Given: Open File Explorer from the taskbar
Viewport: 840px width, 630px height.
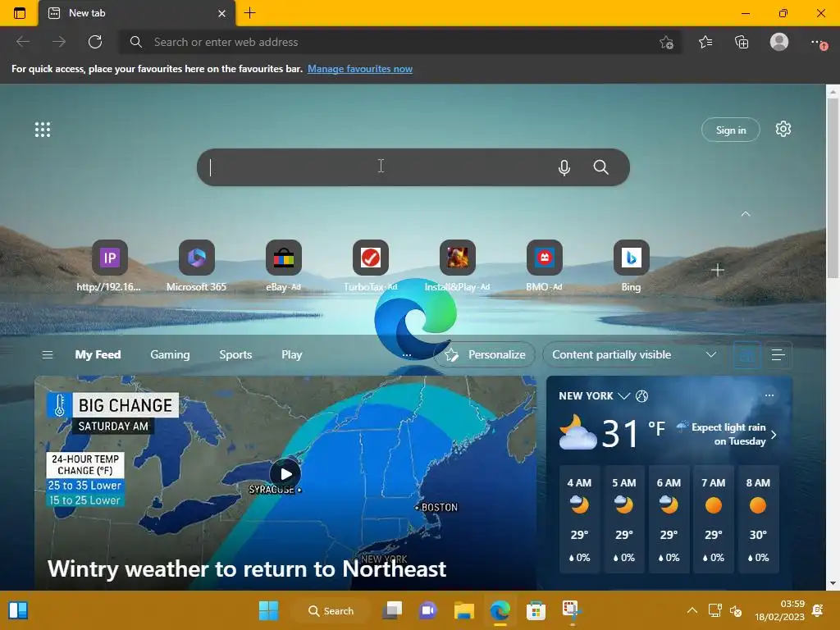Looking at the screenshot, I should point(464,610).
